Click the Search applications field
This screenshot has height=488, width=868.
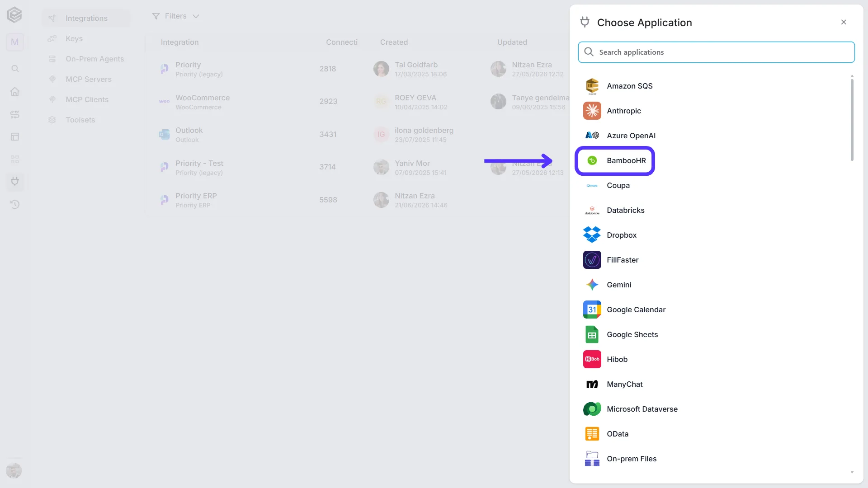716,52
